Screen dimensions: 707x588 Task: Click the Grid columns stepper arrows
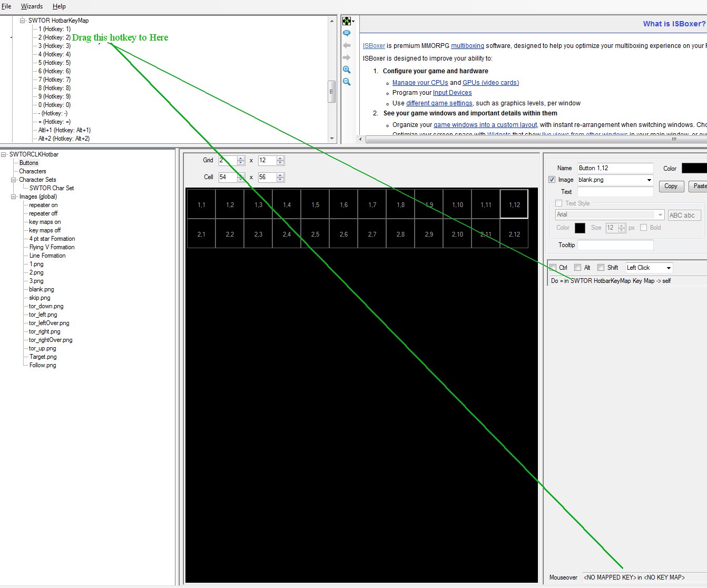(x=280, y=161)
